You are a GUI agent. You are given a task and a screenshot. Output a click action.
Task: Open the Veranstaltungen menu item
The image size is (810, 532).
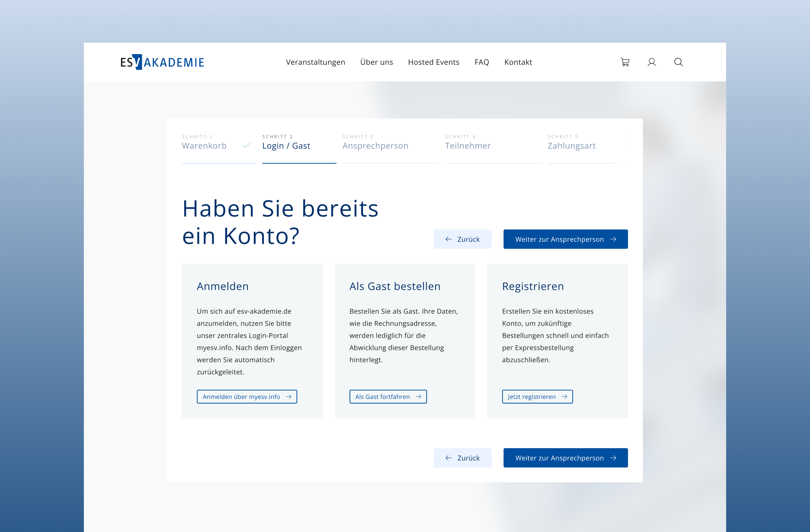tap(315, 62)
